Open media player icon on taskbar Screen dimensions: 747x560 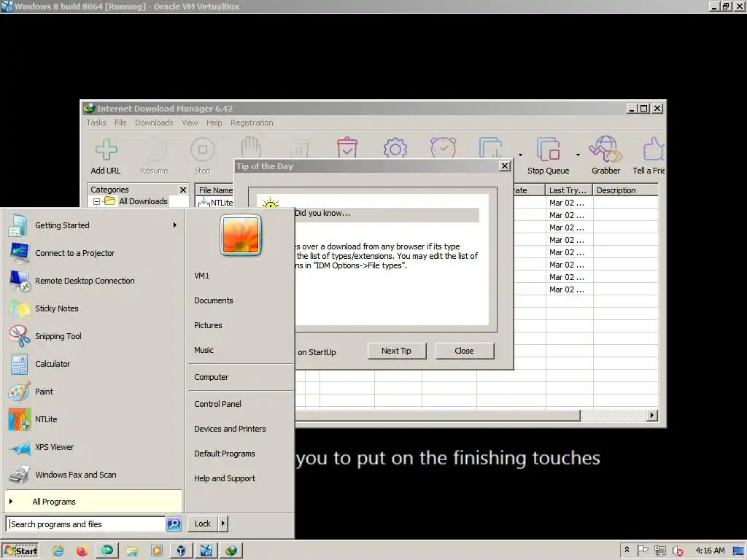[156, 551]
